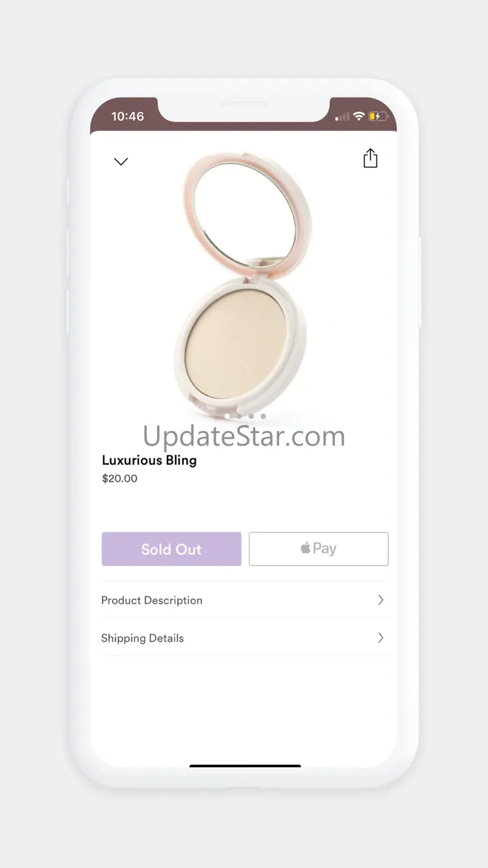Expand the Product Description chevron arrow
Screen dimensions: 488x868
[x=380, y=600]
